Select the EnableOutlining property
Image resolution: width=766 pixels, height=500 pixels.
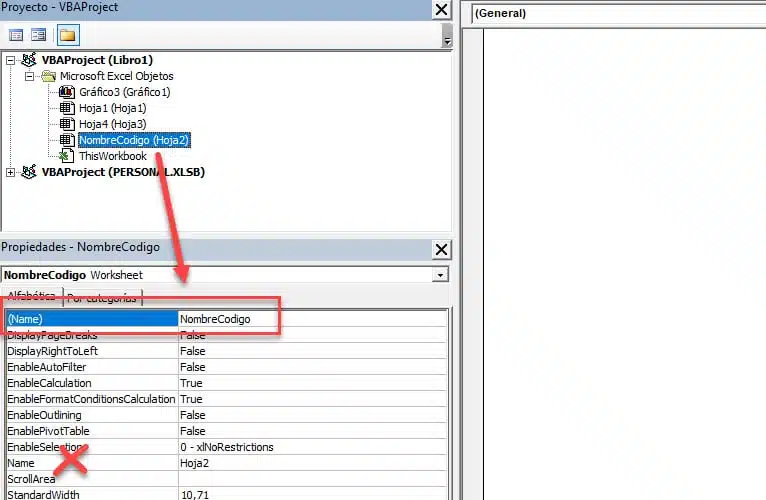point(92,415)
